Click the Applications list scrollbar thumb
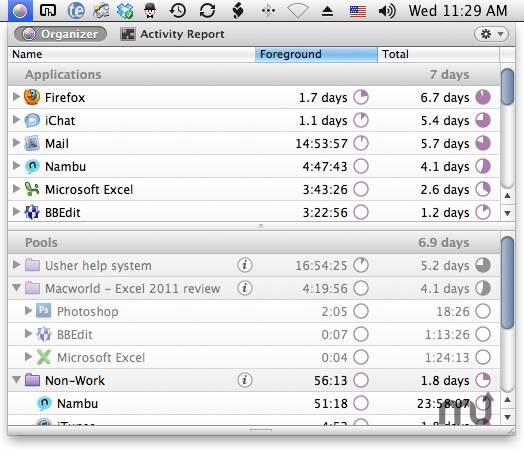The image size is (524, 455). pyautogui.click(x=508, y=87)
